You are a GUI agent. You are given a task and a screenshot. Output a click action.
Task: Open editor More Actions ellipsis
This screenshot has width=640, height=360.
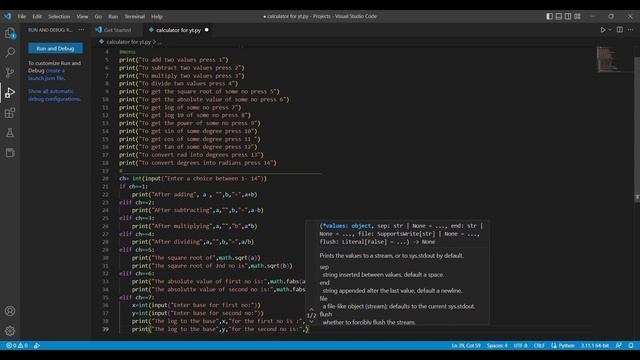pos(631,30)
